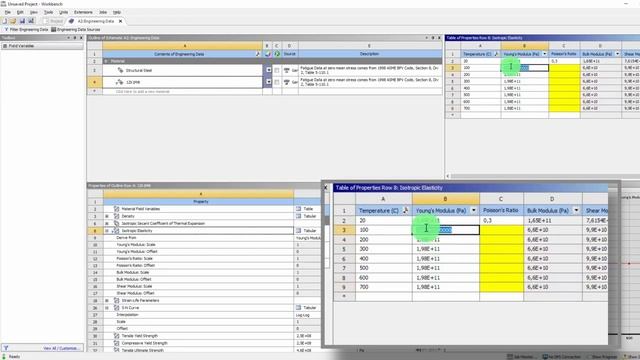This screenshot has width=640, height=360.
Task: Click horizontal scrollbar left arrow under top-right table
Action: click(448, 176)
